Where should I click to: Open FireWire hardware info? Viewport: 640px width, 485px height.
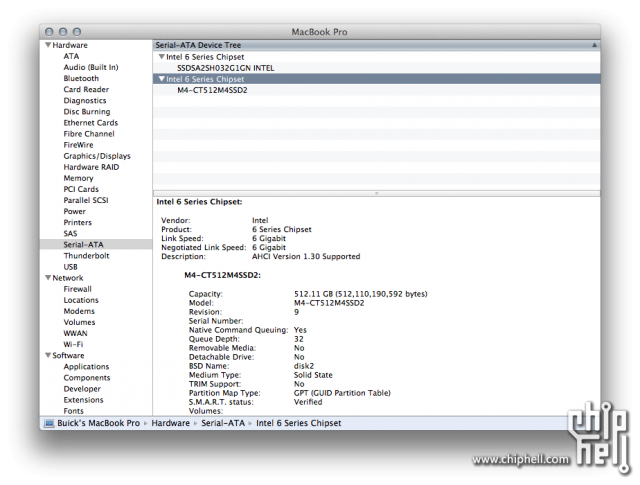tap(78, 145)
